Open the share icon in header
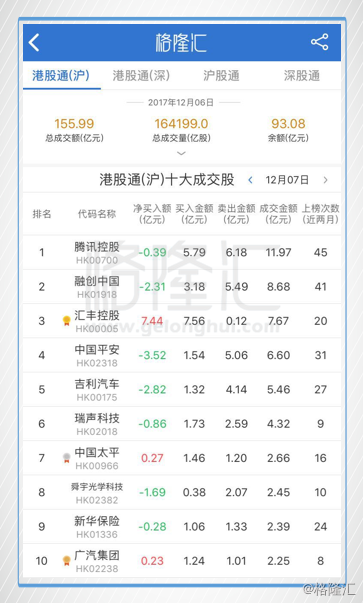This screenshot has width=363, height=603. coord(320,42)
